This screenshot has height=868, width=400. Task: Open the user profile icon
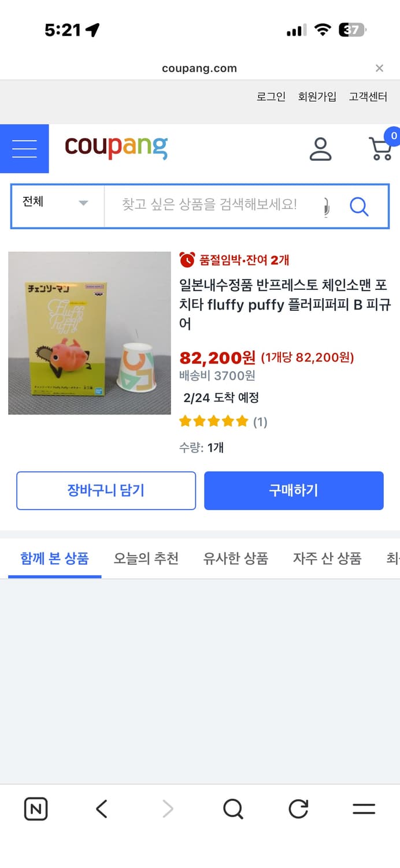[321, 149]
